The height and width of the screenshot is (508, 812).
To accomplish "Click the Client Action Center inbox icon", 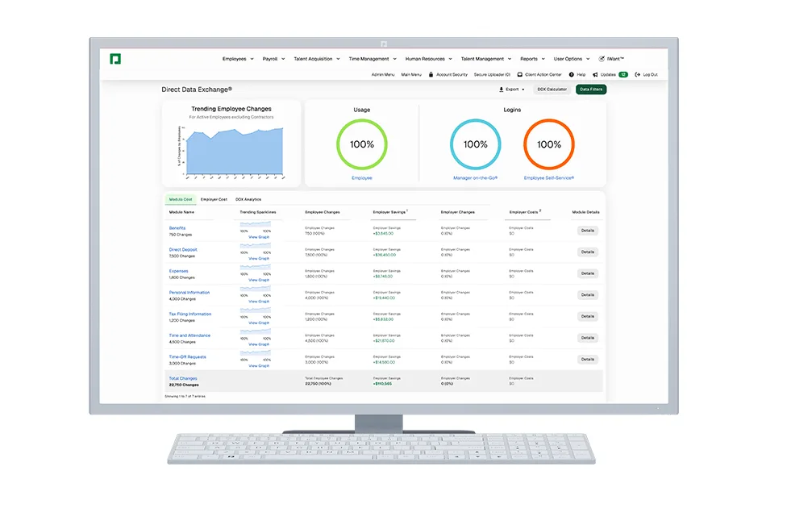I will pyautogui.click(x=520, y=74).
